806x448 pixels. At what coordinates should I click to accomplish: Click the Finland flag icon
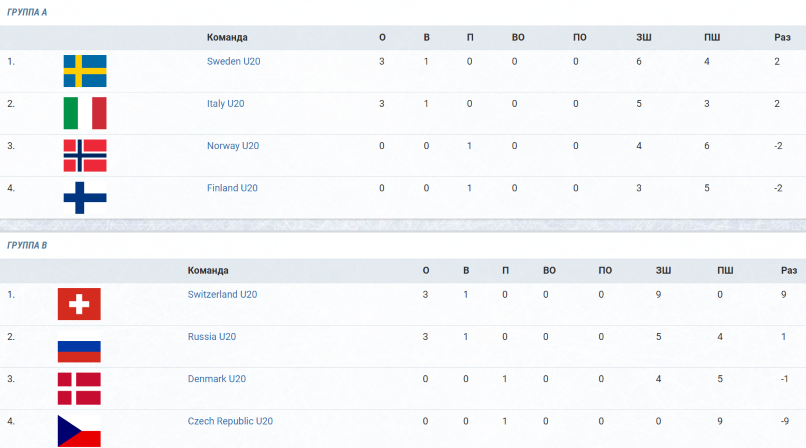85,197
